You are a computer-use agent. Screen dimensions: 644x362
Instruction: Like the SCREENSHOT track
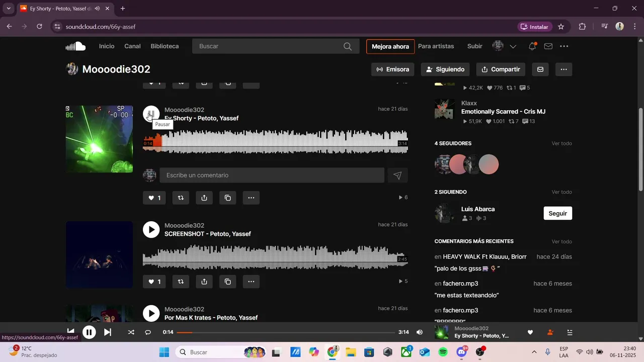click(x=154, y=282)
